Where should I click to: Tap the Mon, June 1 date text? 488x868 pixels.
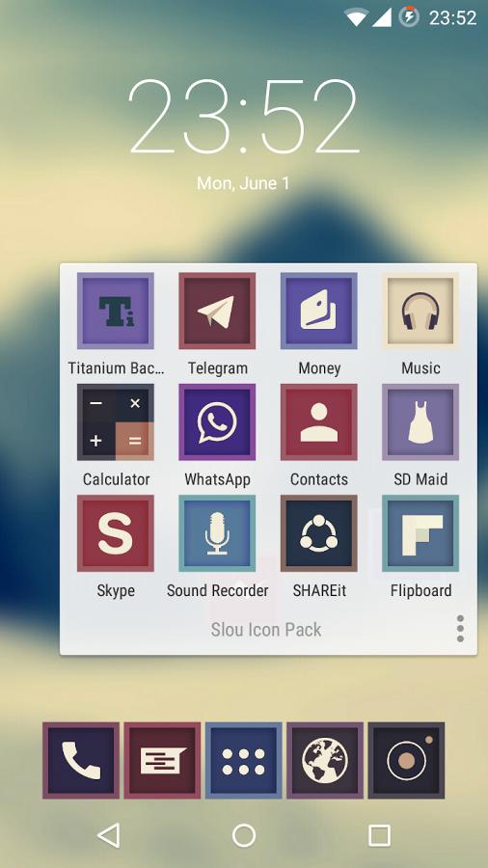click(243, 183)
